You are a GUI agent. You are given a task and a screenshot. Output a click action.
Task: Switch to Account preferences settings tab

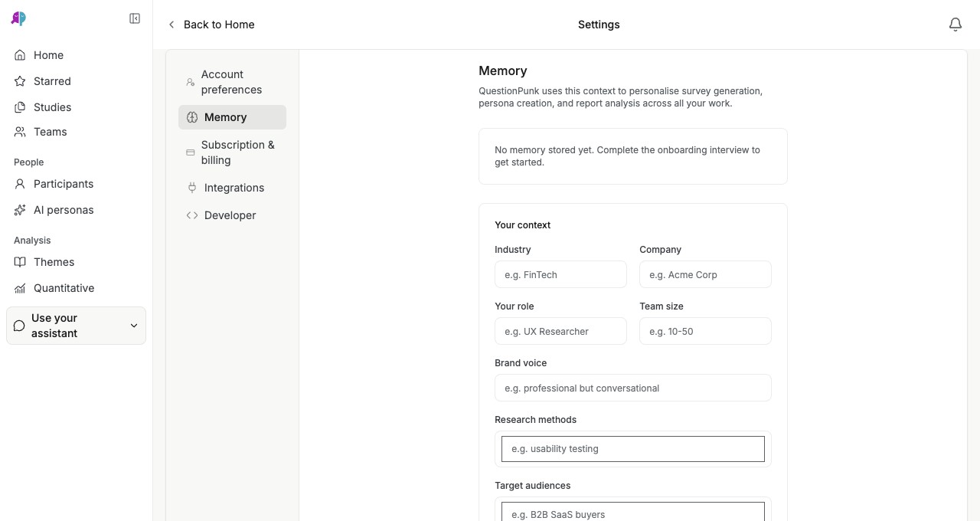(x=232, y=82)
